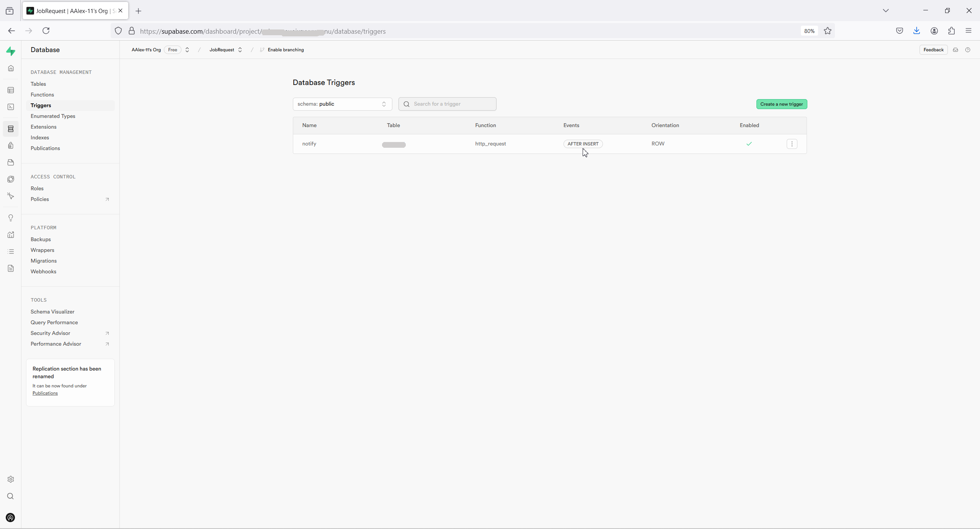Open the schema: public dropdown
This screenshot has height=529, width=980.
click(x=342, y=104)
